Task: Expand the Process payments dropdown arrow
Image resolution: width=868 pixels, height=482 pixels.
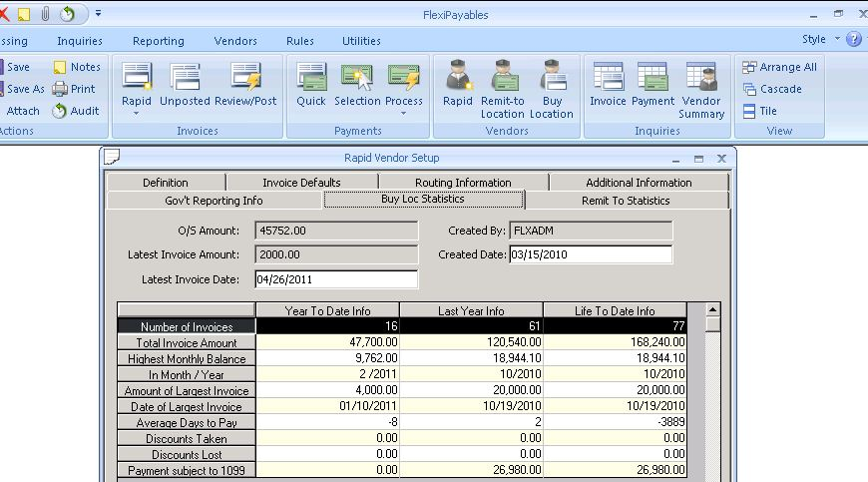Action: point(404,114)
